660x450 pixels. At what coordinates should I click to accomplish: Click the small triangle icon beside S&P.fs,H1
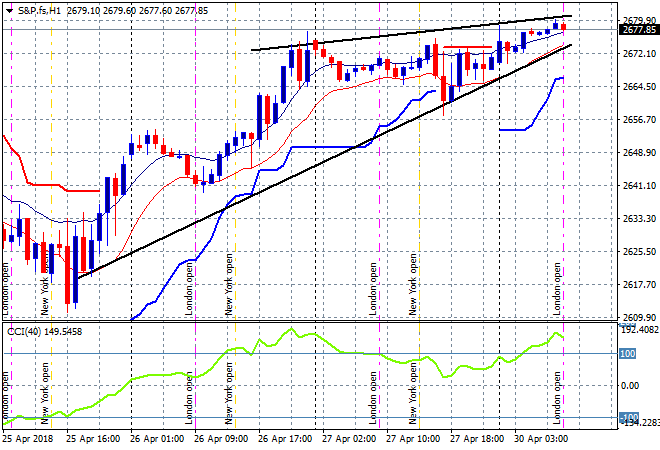pos(7,8)
